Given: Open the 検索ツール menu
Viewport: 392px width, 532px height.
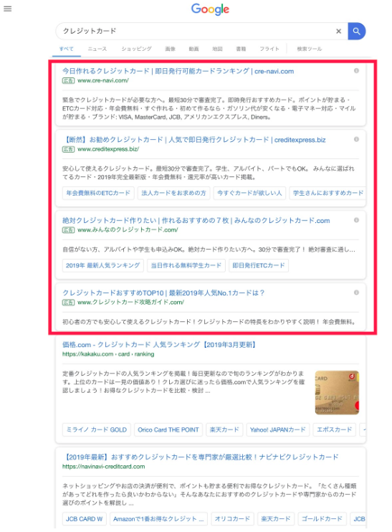Looking at the screenshot, I should coord(310,49).
